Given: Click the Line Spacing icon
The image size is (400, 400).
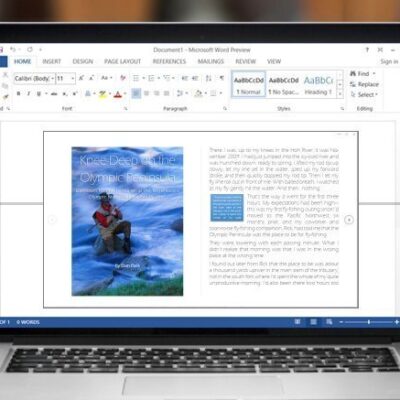Looking at the screenshot, I should (180, 93).
